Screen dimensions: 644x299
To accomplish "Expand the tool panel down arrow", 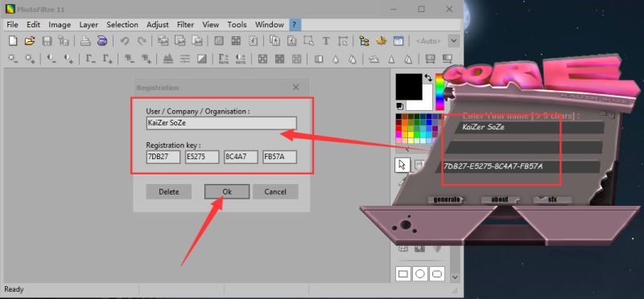I will click(x=455, y=277).
